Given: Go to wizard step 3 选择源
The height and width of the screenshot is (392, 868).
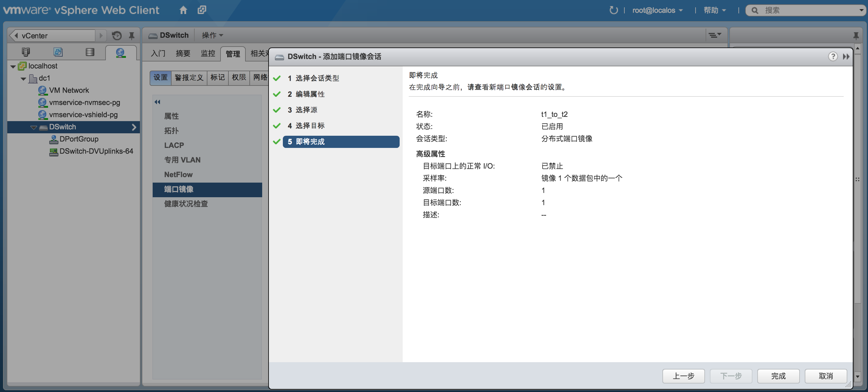Looking at the screenshot, I should click(x=302, y=110).
